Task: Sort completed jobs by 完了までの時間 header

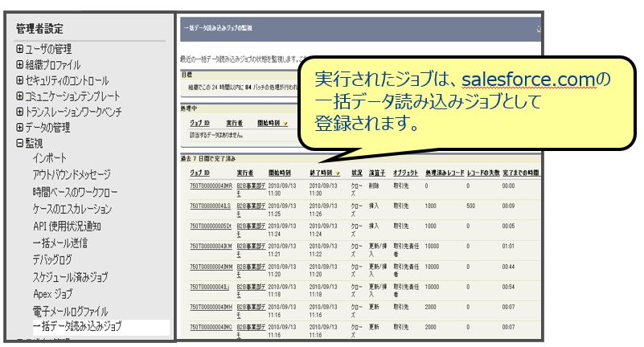Action: pos(521,173)
